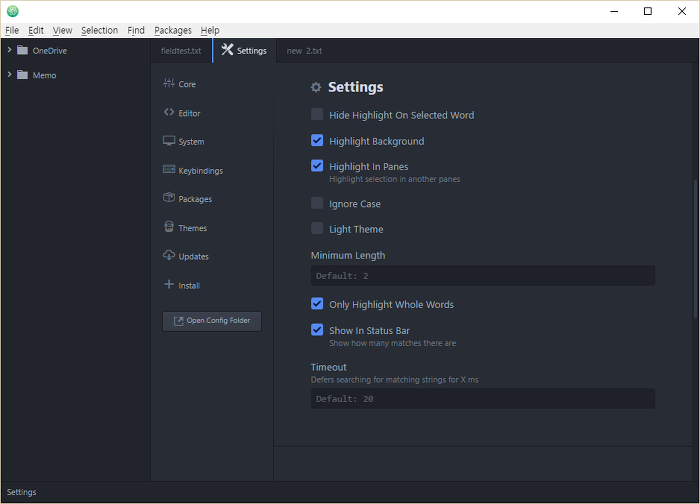This screenshot has width=700, height=504.
Task: Click the wrench tools icon on Settings tab
Action: pos(227,50)
